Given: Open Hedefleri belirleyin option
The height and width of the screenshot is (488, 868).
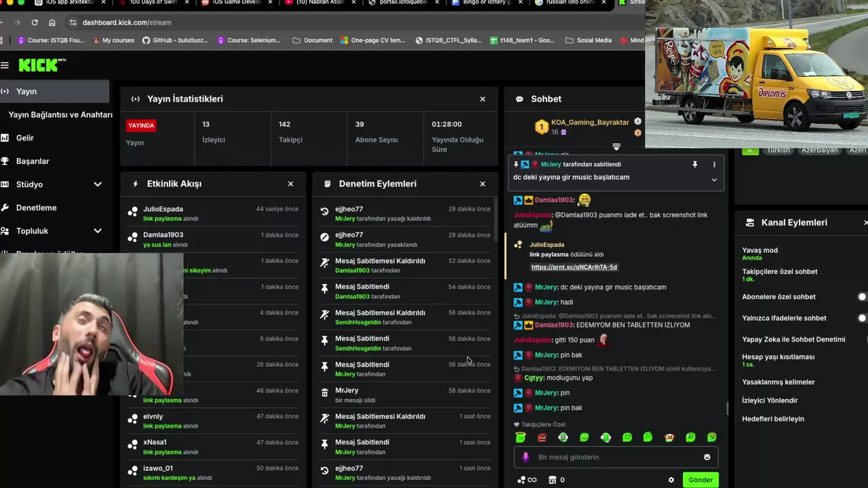Looking at the screenshot, I should [772, 418].
